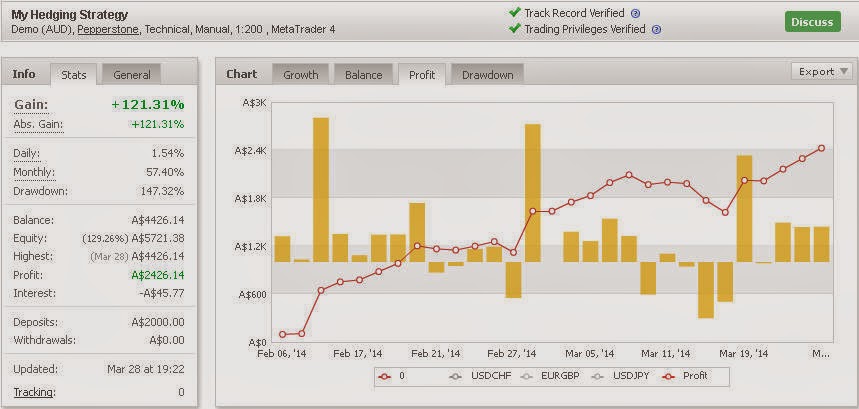Click the Monthly label
The height and width of the screenshot is (409, 859).
point(34,172)
